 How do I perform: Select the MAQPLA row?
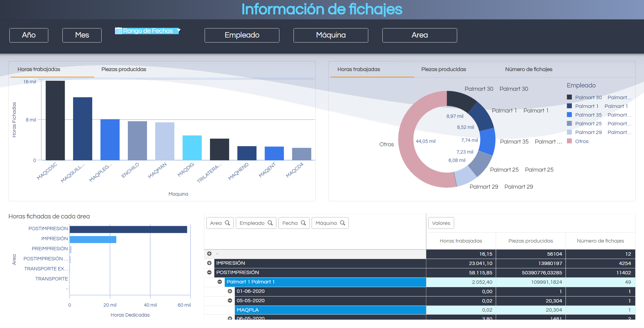330,310
